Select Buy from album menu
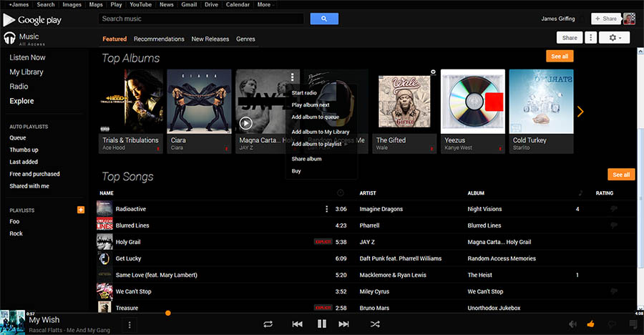 [296, 171]
